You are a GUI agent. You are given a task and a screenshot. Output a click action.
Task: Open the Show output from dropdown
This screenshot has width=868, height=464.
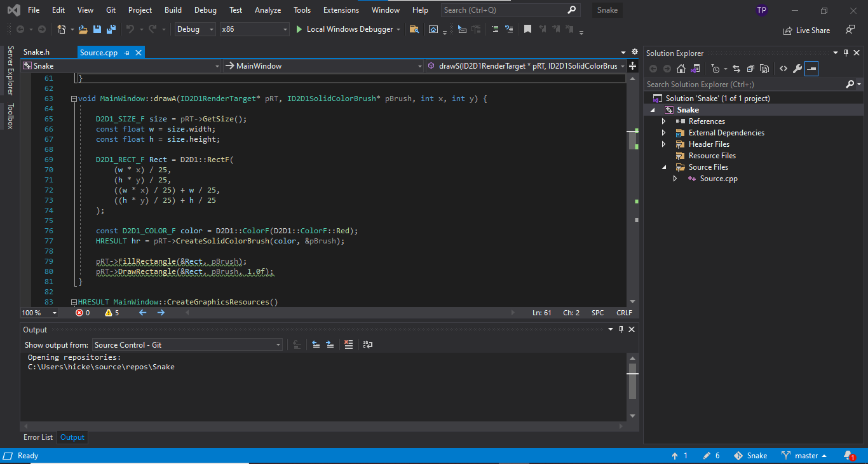pyautogui.click(x=187, y=345)
